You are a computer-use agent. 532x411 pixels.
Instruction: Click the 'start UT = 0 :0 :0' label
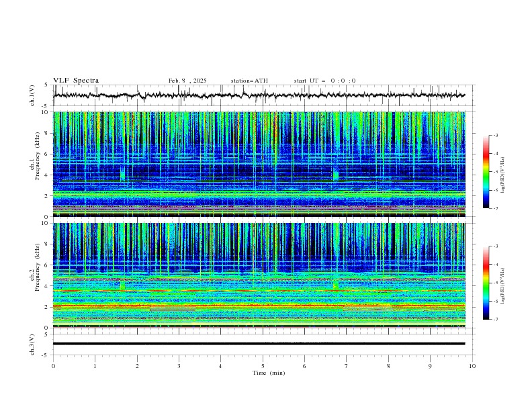pyautogui.click(x=324, y=81)
